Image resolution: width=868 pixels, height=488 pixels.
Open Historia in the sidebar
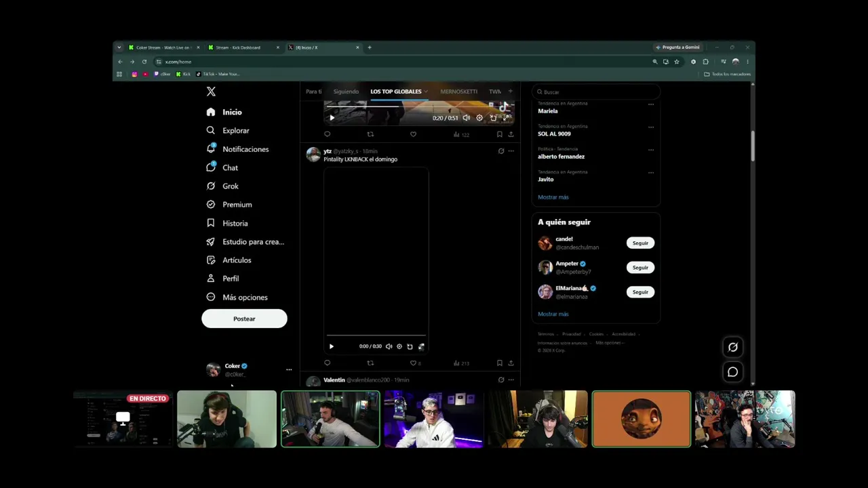point(227,223)
